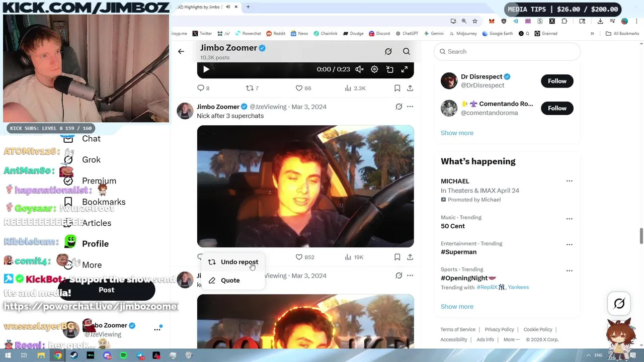Image resolution: width=644 pixels, height=362 pixels.
Task: Share the post with 2.3K views
Action: [410, 88]
